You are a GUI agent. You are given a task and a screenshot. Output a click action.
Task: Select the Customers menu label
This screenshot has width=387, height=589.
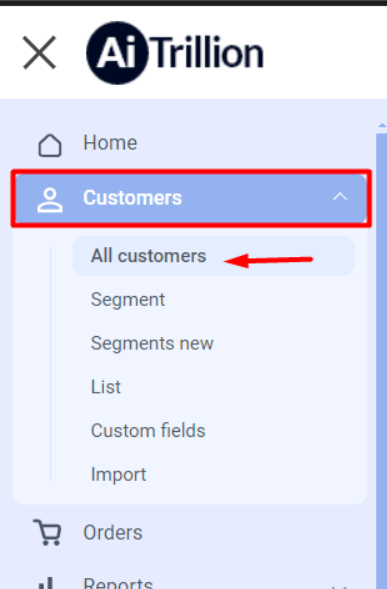pos(132,198)
